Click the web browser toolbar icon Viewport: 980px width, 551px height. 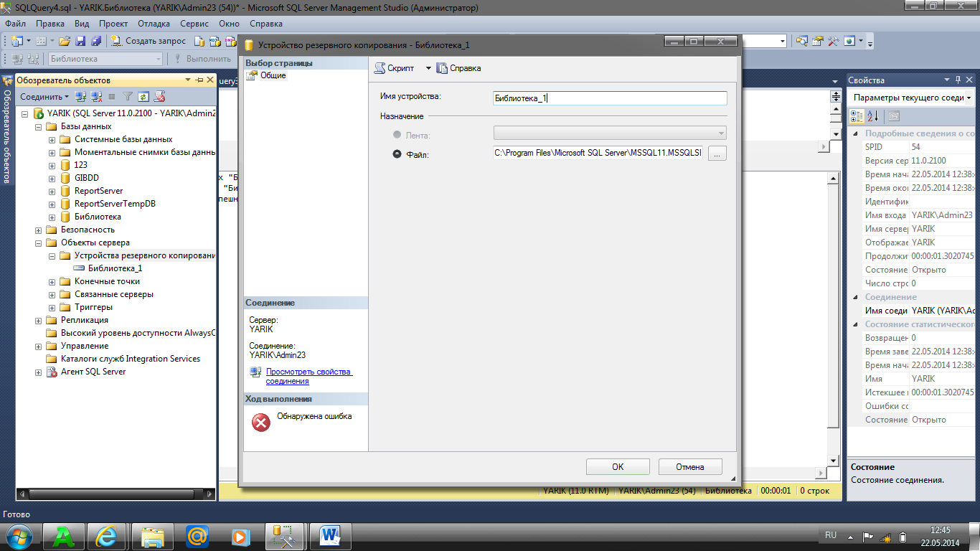(x=849, y=41)
